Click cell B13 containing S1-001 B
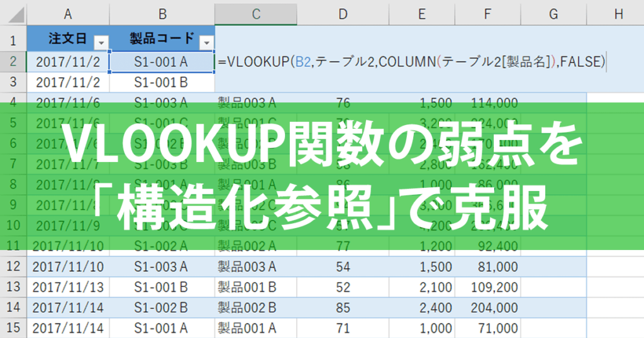 (x=162, y=287)
